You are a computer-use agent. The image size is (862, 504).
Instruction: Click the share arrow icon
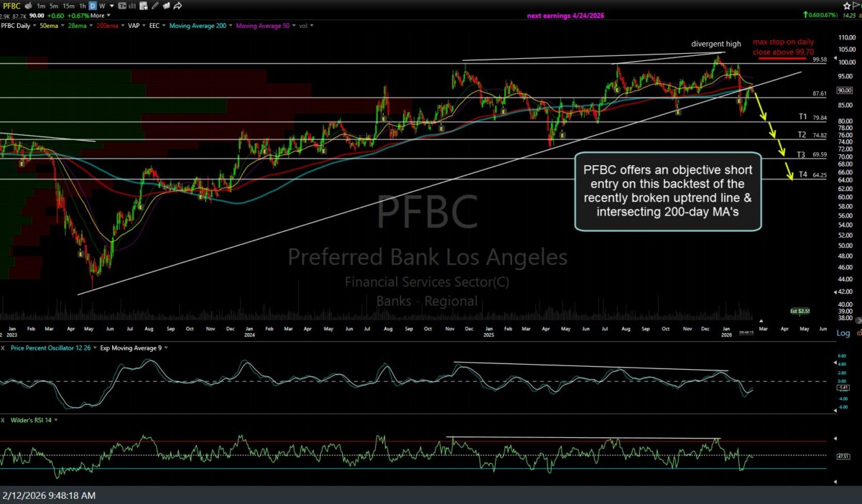pos(177,6)
